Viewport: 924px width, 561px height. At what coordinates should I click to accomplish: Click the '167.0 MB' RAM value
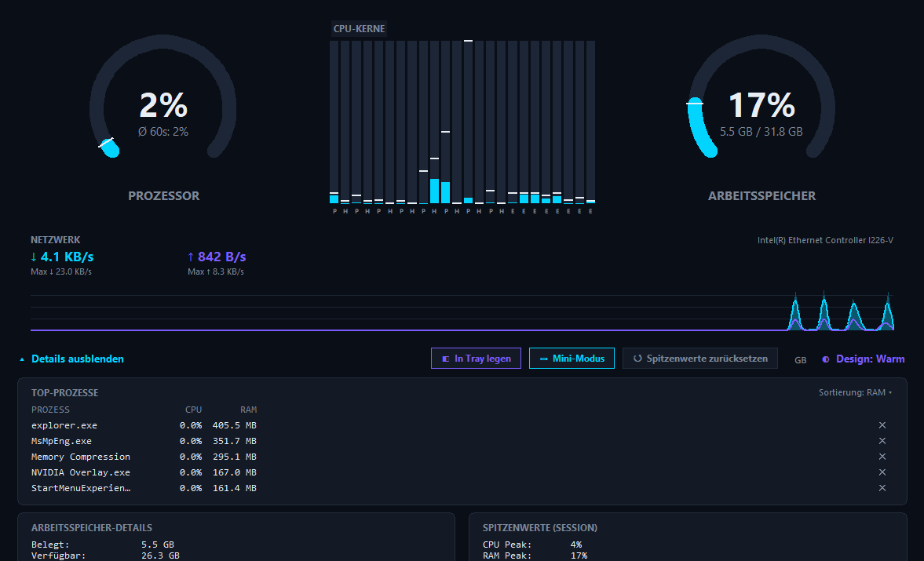(235, 472)
